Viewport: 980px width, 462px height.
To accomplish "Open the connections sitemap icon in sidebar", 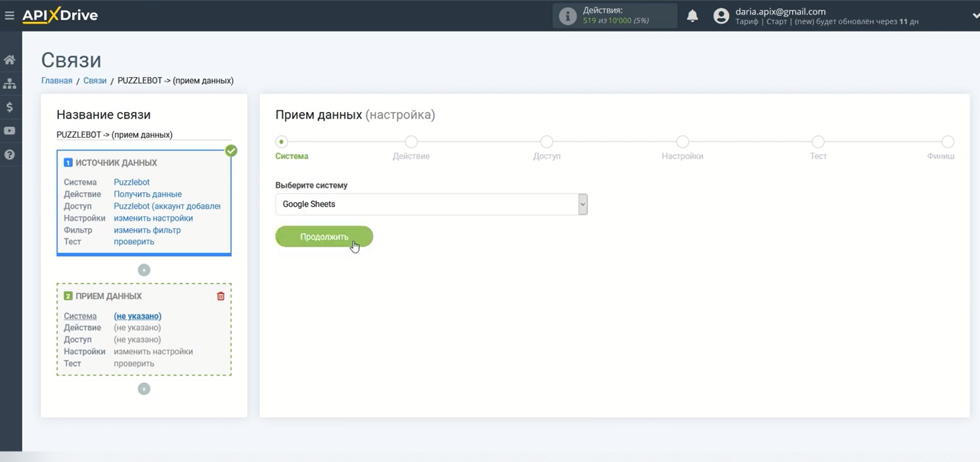I will click(10, 84).
